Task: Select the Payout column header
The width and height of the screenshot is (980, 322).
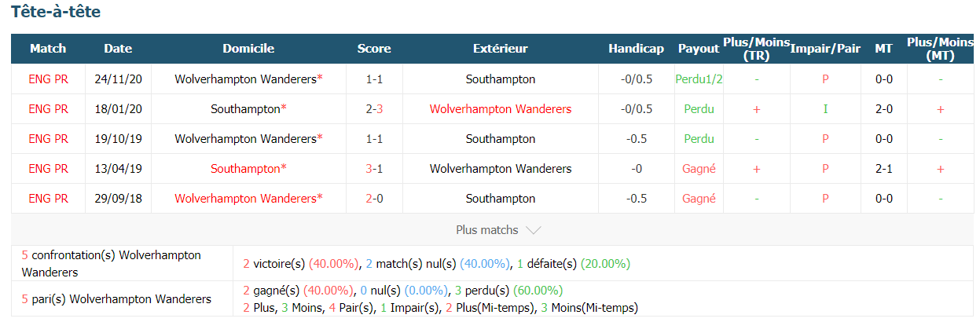Action: pos(699,49)
